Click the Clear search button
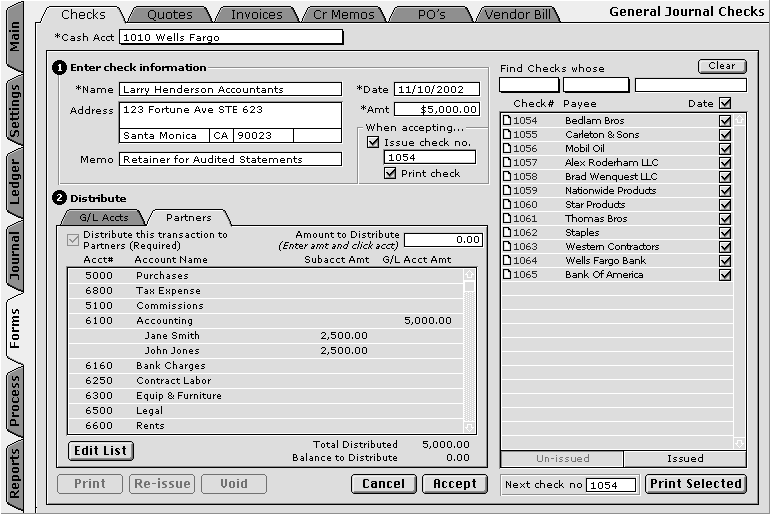The image size is (770, 514). [x=722, y=66]
